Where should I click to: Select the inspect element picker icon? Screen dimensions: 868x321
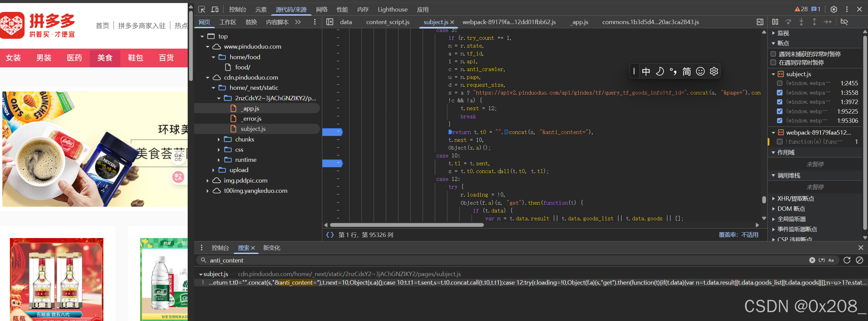(x=202, y=9)
